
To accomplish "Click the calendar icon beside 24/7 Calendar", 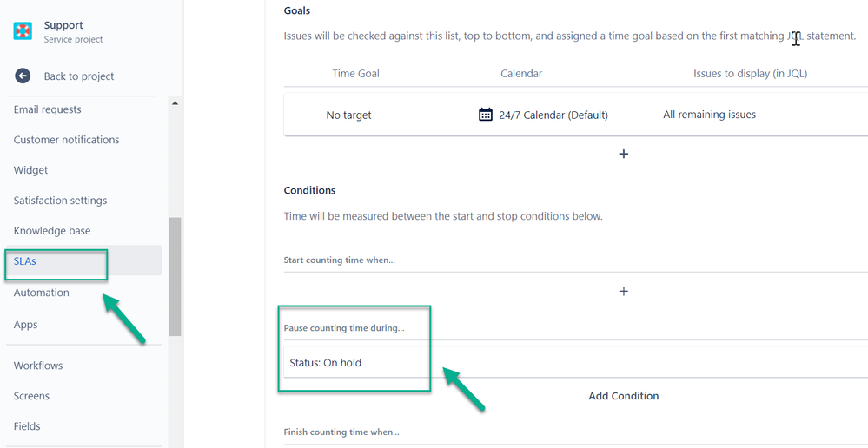I will click(x=486, y=115).
